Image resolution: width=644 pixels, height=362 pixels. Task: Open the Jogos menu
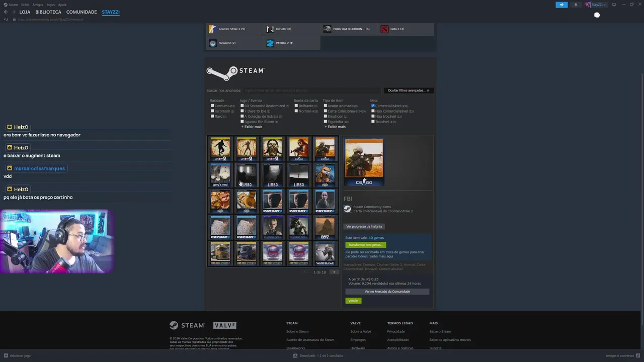point(51,5)
